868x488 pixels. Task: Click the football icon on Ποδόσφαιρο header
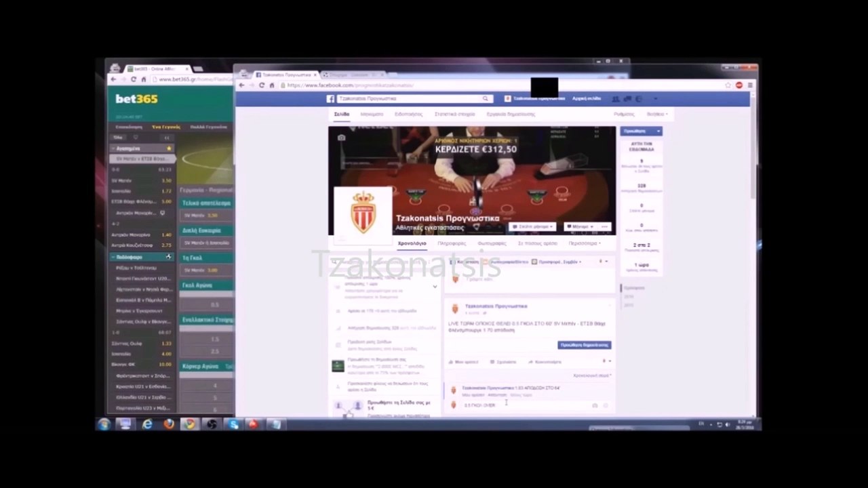pyautogui.click(x=169, y=257)
